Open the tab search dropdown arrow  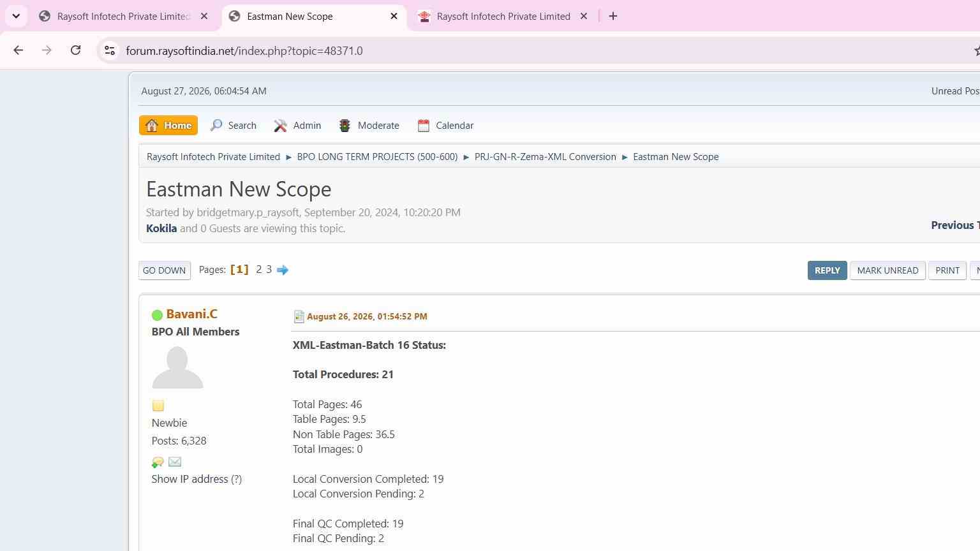[x=16, y=16]
